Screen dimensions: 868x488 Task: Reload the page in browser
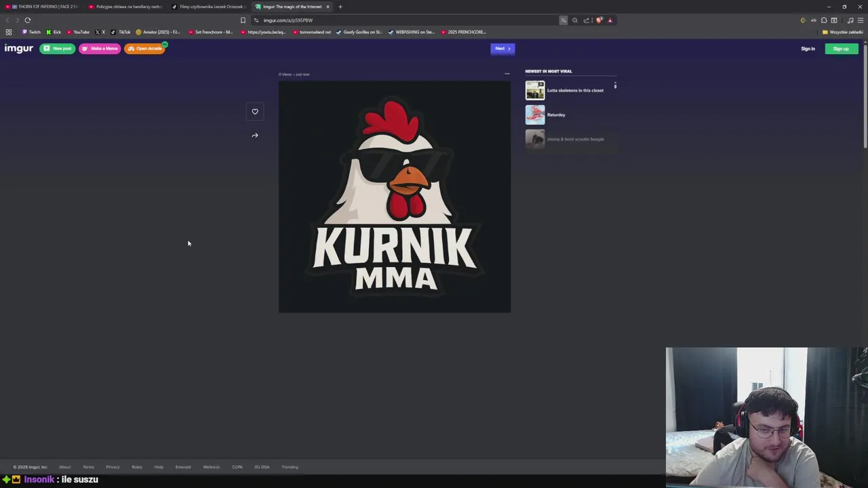[x=28, y=20]
